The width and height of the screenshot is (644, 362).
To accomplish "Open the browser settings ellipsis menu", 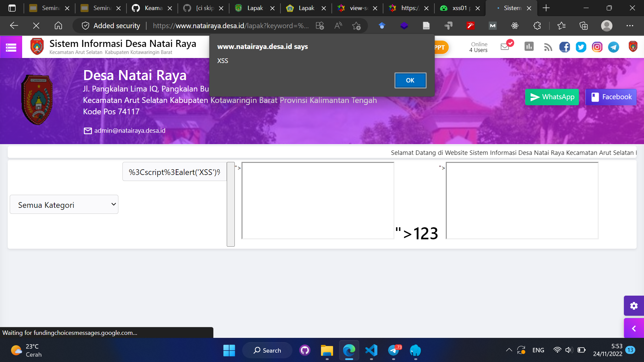I will [630, 25].
